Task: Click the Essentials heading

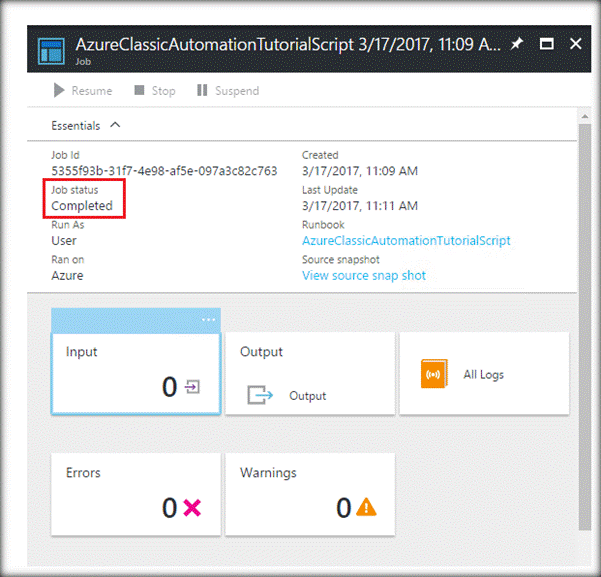Action: click(76, 126)
